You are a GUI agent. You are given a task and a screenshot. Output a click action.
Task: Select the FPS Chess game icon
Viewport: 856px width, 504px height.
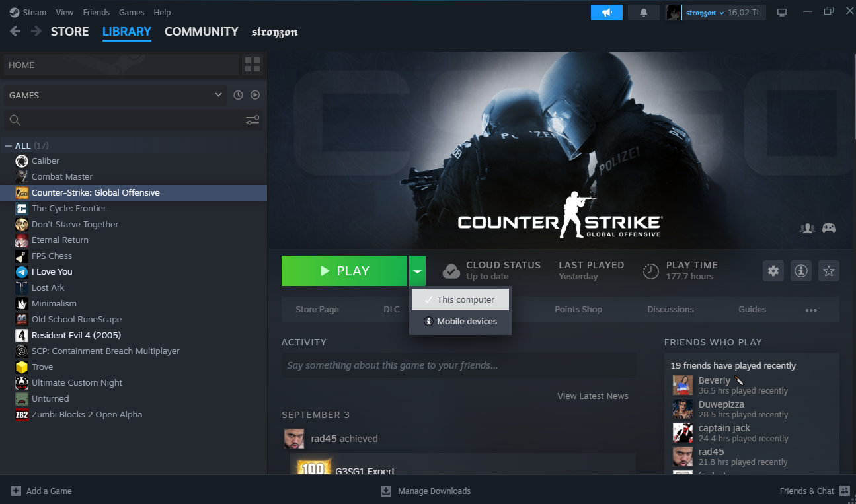pos(21,256)
